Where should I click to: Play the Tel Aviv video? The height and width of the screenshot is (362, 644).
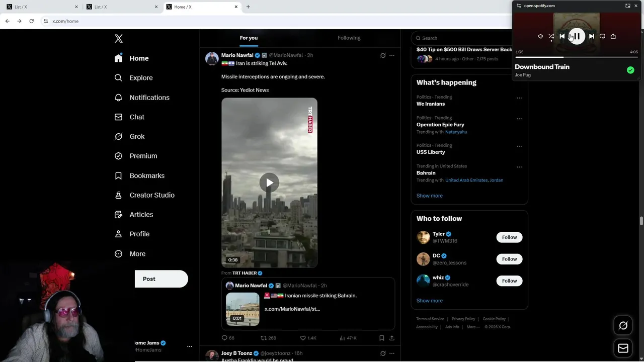(x=269, y=183)
